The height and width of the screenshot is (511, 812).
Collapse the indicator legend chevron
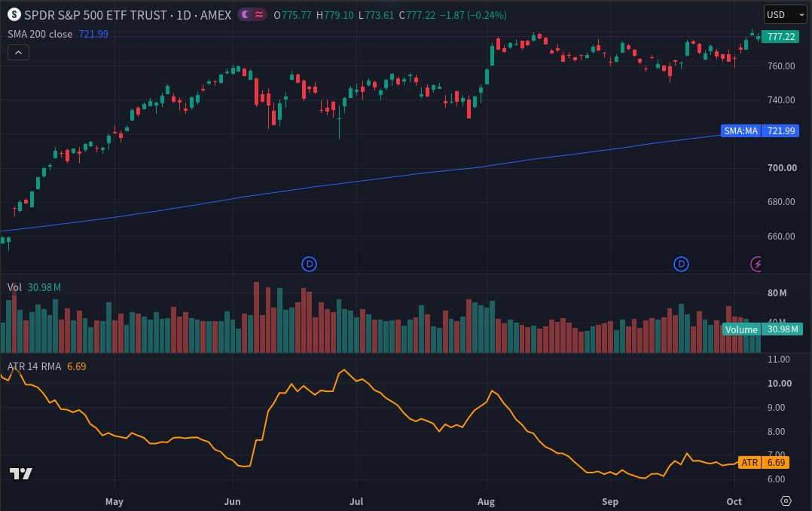pyautogui.click(x=18, y=52)
